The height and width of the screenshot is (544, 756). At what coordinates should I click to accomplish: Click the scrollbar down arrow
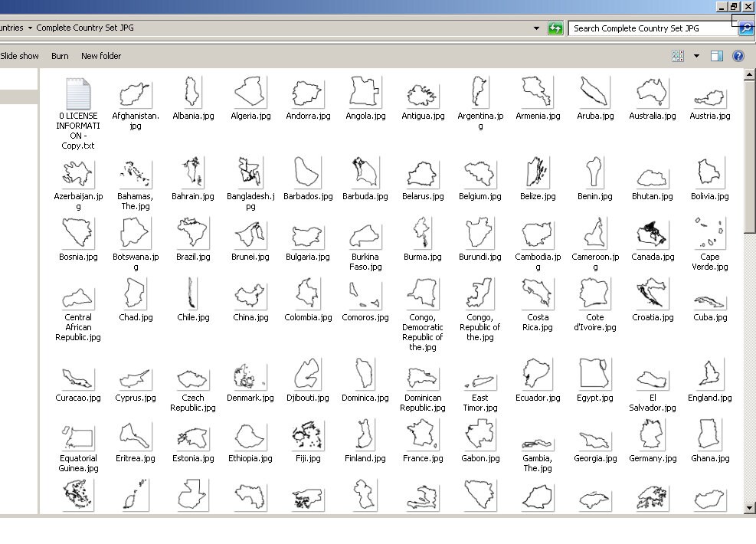coord(748,506)
